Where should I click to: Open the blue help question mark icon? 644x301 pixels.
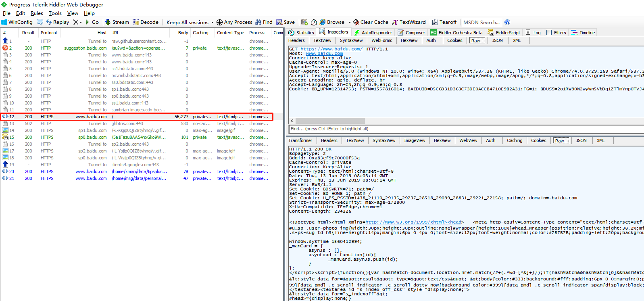[507, 22]
